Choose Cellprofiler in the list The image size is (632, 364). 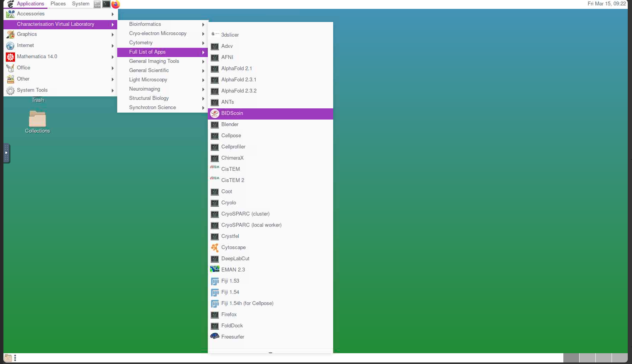(270, 147)
